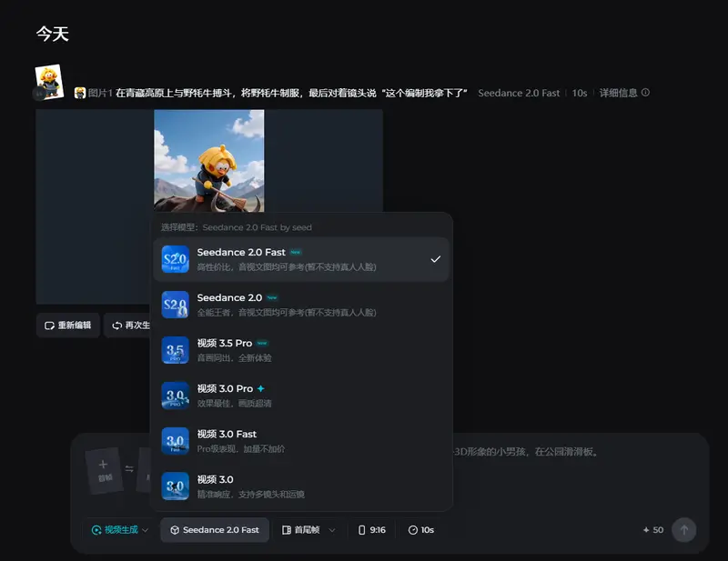Viewport: 728px width, 561px height.
Task: Open the 9:16 aspect ratio setting
Action: tap(372, 529)
